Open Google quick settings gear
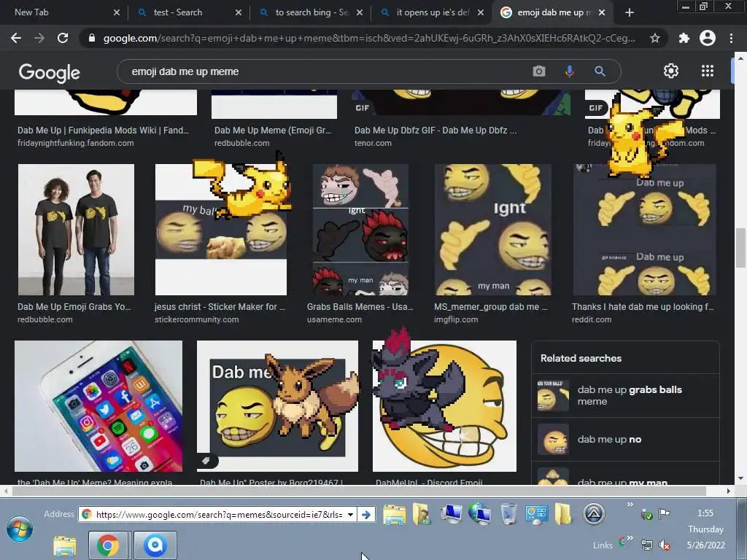The image size is (747, 560). (x=671, y=71)
